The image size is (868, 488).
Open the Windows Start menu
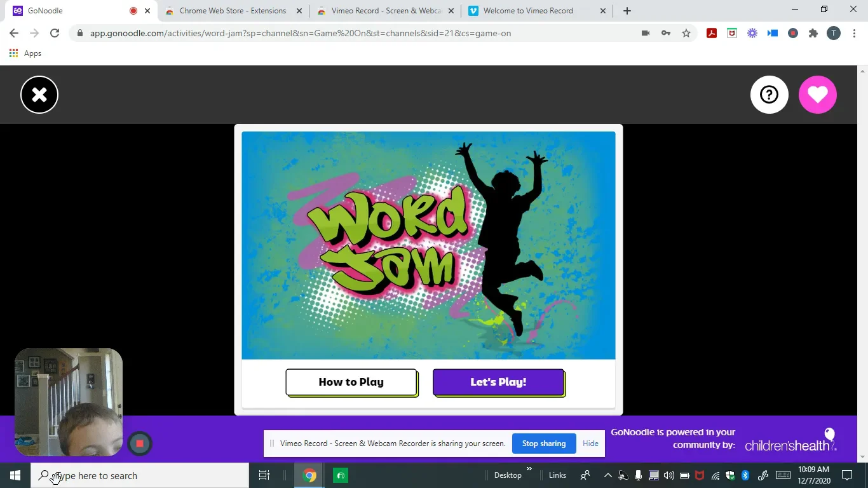[x=15, y=475]
